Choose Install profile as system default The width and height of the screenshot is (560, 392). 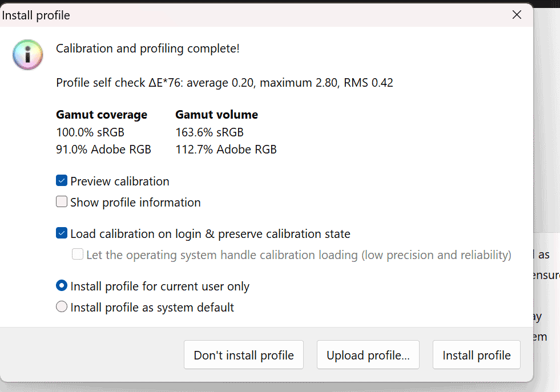coord(62,307)
